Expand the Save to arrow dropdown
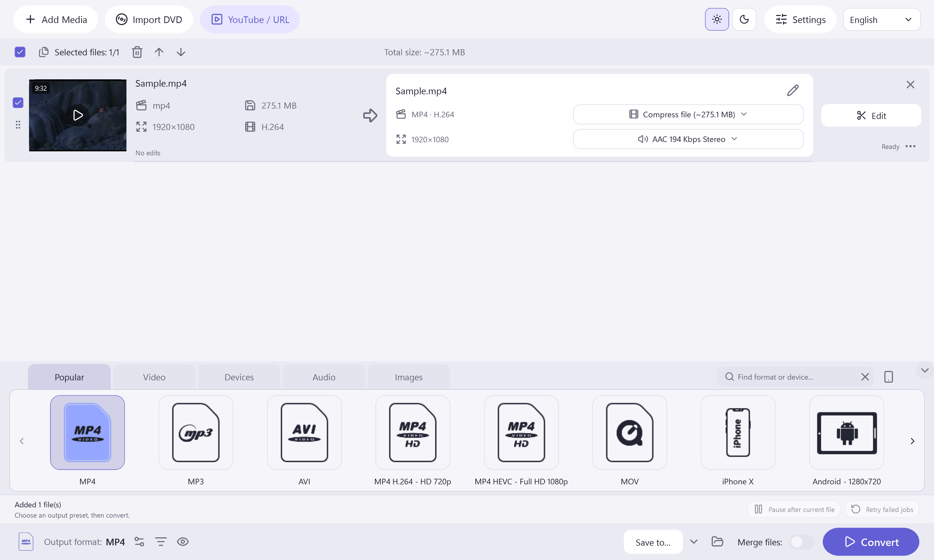Screen dimensions: 934x560 tap(693, 542)
